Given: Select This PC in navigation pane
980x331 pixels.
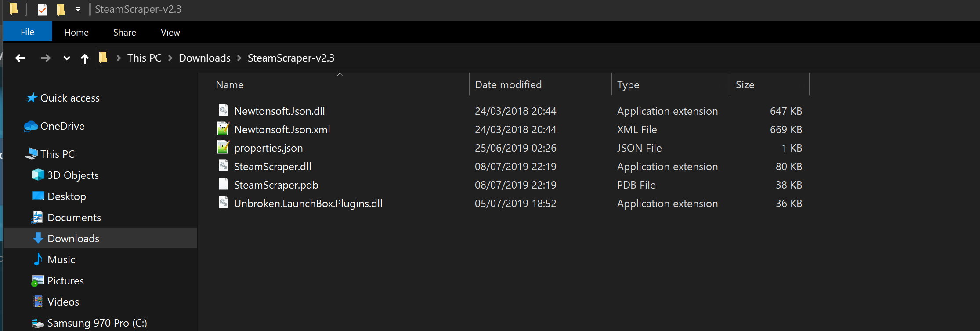Looking at the screenshot, I should point(58,154).
